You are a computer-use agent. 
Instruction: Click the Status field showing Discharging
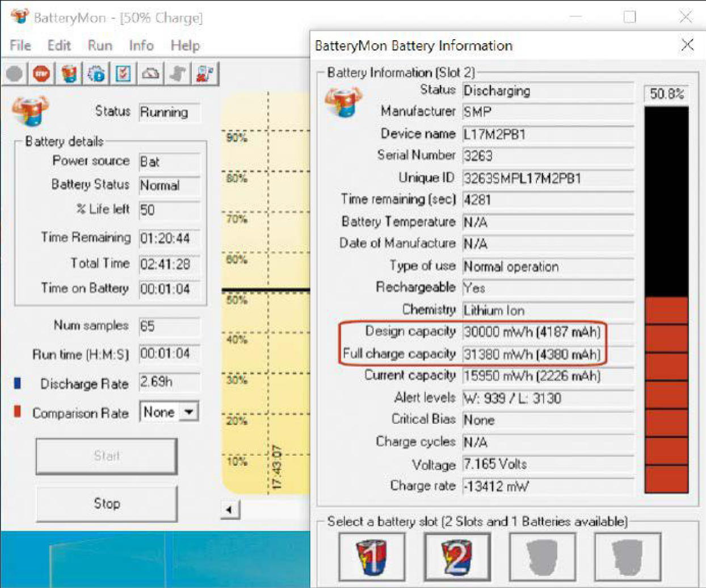tap(548, 91)
